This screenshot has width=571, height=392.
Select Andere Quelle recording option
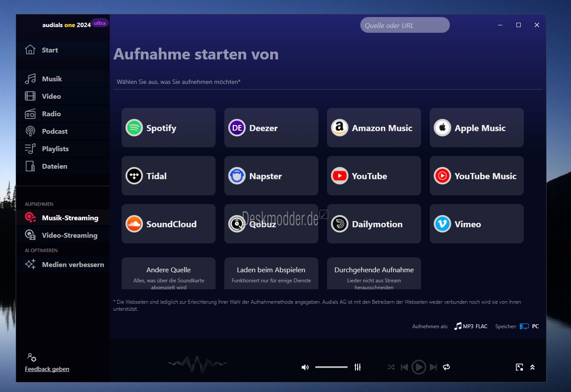click(x=168, y=274)
